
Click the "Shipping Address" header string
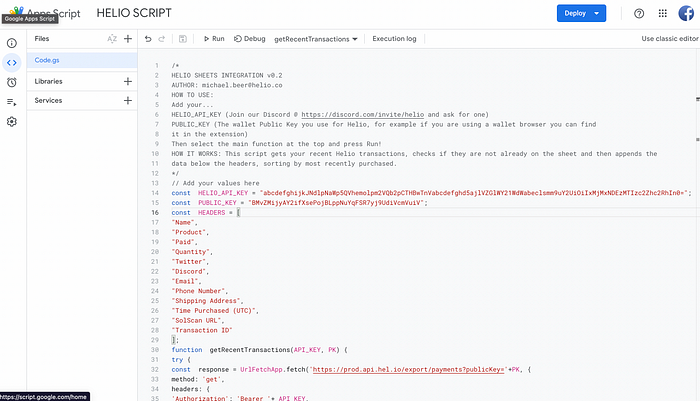(x=206, y=301)
